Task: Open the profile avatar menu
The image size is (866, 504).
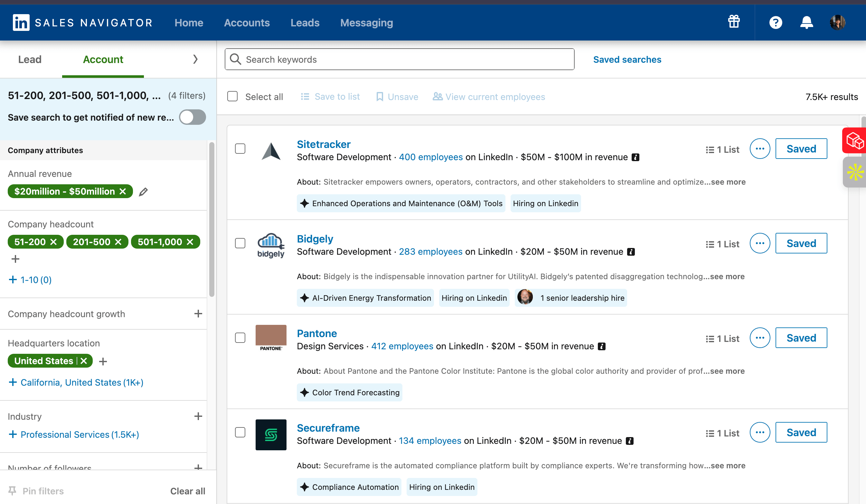Action: click(837, 23)
